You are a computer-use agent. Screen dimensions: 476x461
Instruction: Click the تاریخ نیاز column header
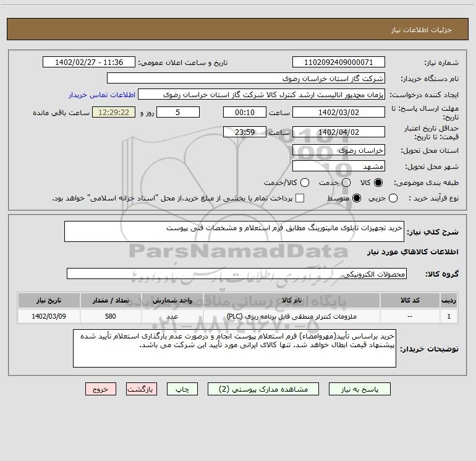coord(49,301)
